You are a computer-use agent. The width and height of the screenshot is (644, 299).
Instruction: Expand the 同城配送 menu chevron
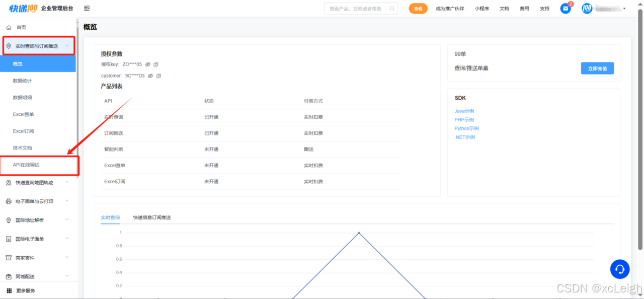tap(67, 276)
